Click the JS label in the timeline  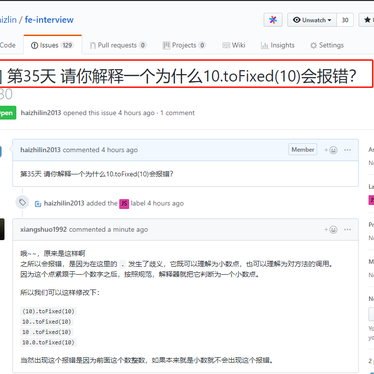coord(124,203)
